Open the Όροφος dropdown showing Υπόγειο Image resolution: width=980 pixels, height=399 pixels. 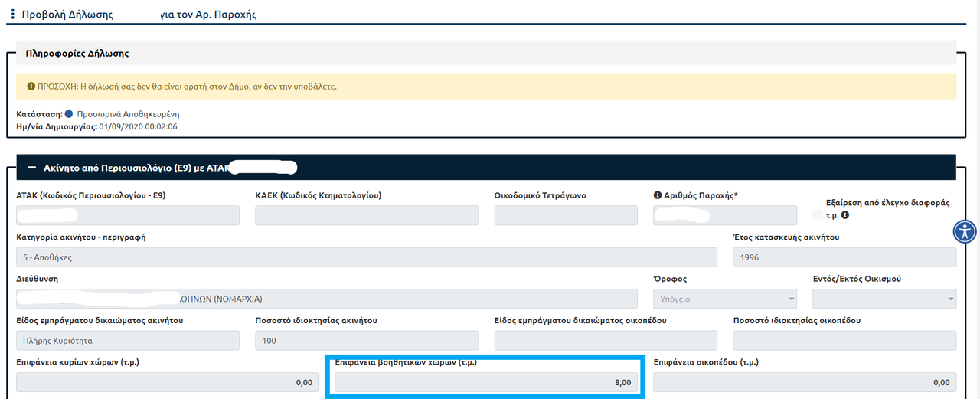[725, 299]
